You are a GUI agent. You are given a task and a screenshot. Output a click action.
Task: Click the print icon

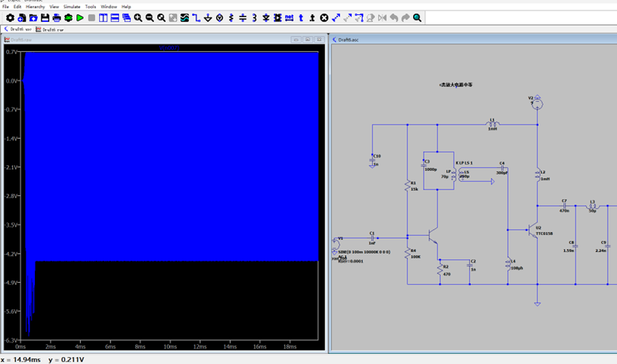(56, 18)
